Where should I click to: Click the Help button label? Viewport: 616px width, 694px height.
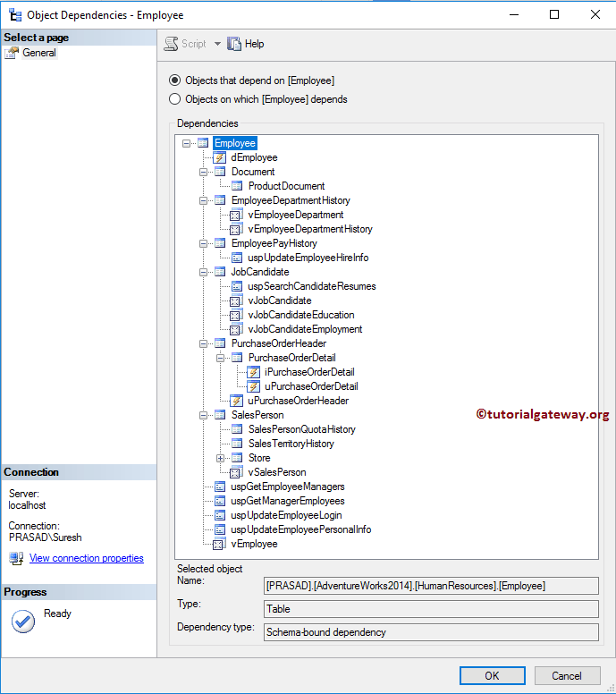point(255,44)
